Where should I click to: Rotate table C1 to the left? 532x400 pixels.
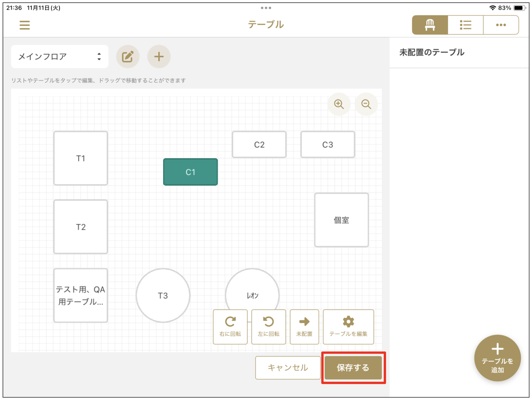tap(269, 327)
